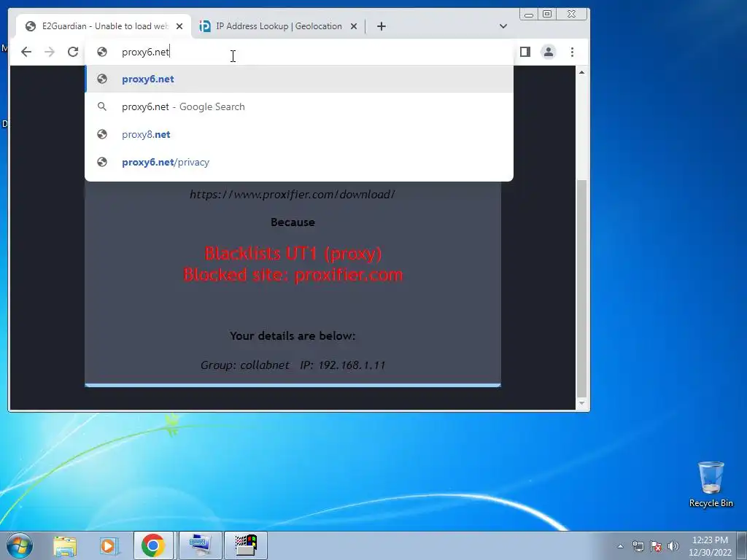Open the Chrome side panel
Viewport: 747px width, 560px height.
pyautogui.click(x=525, y=52)
